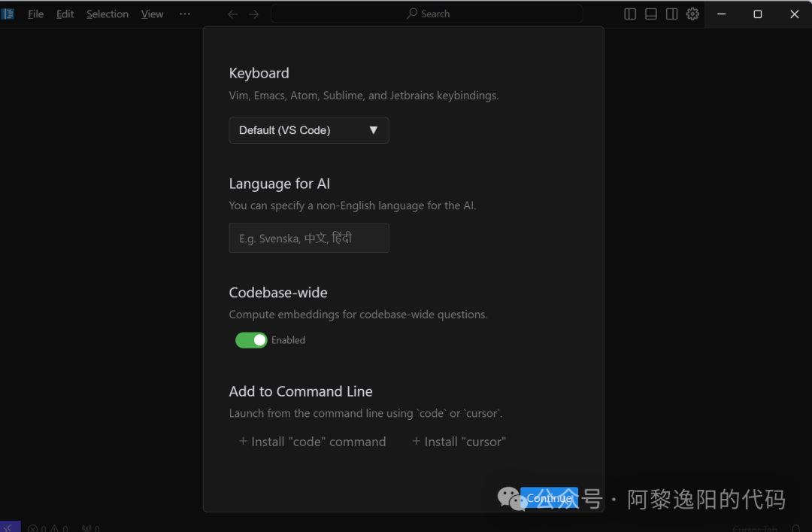This screenshot has width=812, height=532.
Task: Open the Default (VS Code) keybindings dropdown
Action: tap(309, 130)
